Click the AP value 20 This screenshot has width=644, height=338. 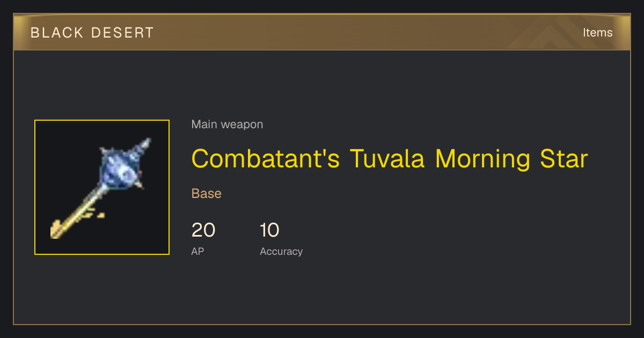203,230
